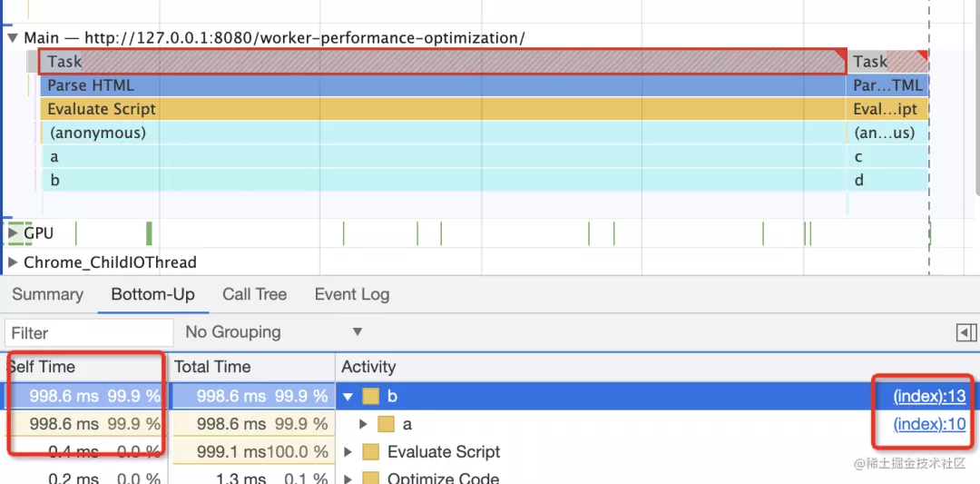Screen dimensions: 980x484
Task: Select the long Task bar in flame chart
Action: [443, 62]
